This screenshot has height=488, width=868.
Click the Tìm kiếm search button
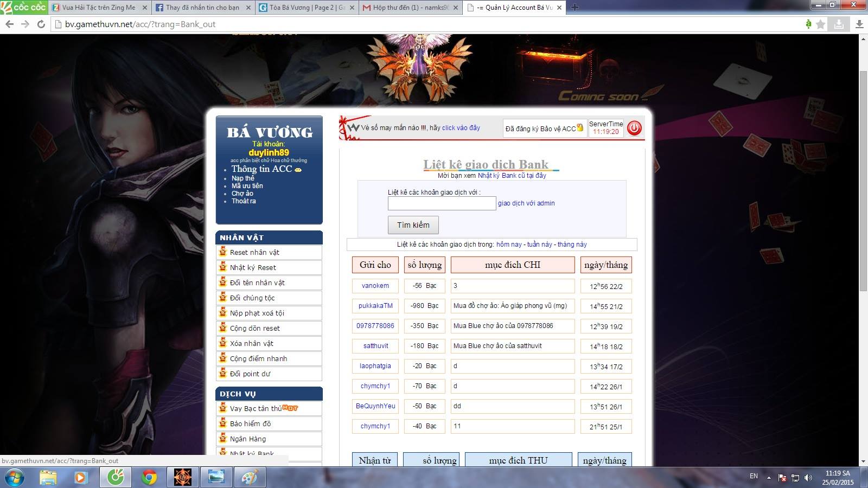point(413,224)
